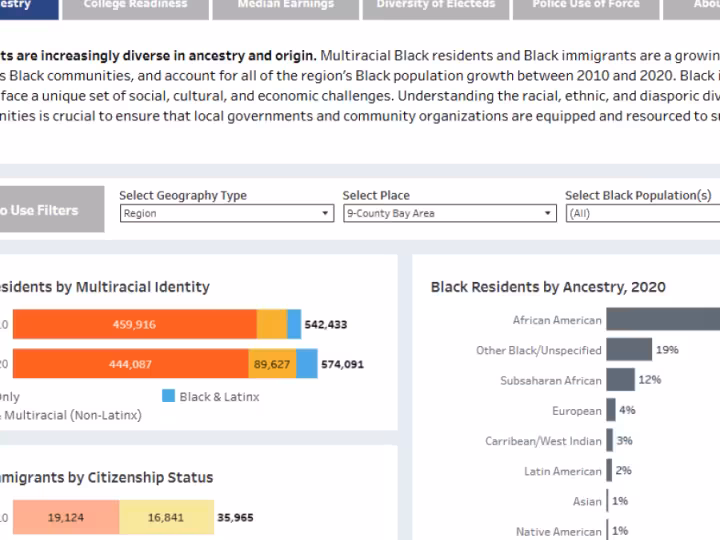
Task: Click the Caribbean/West Indian 3% bar
Action: tap(609, 440)
